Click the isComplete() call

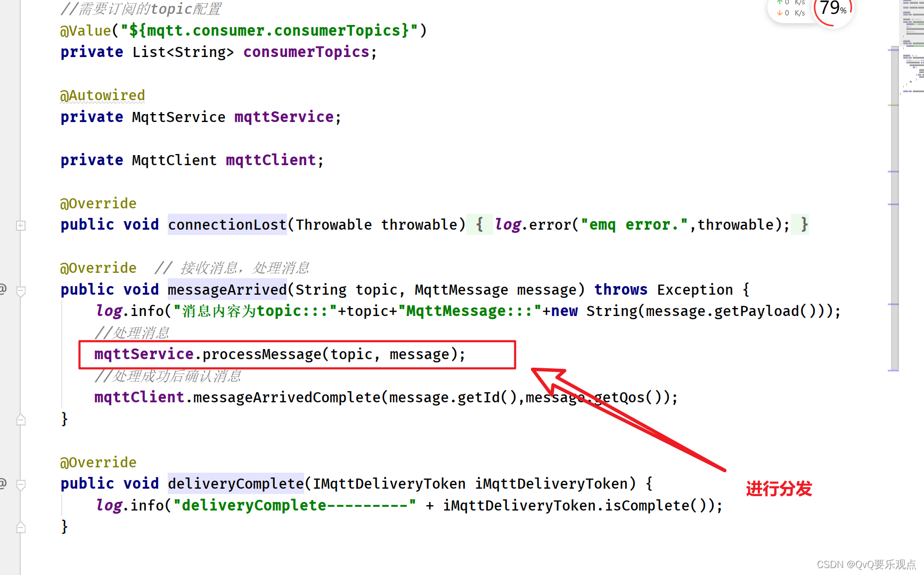[656, 506]
